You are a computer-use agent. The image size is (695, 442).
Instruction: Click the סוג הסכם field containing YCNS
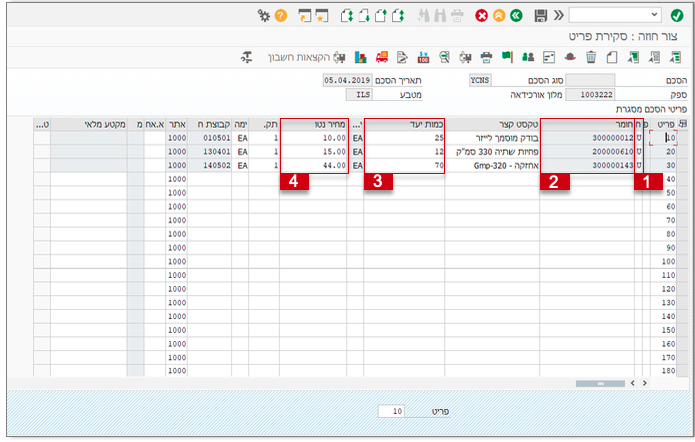pyautogui.click(x=480, y=80)
